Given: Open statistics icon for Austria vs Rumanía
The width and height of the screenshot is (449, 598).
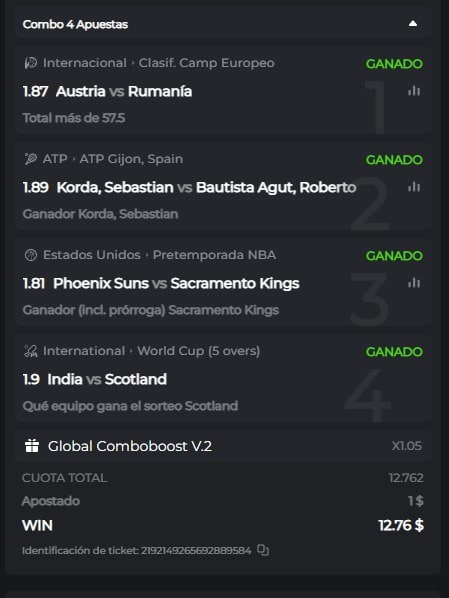Looking at the screenshot, I should [x=414, y=91].
